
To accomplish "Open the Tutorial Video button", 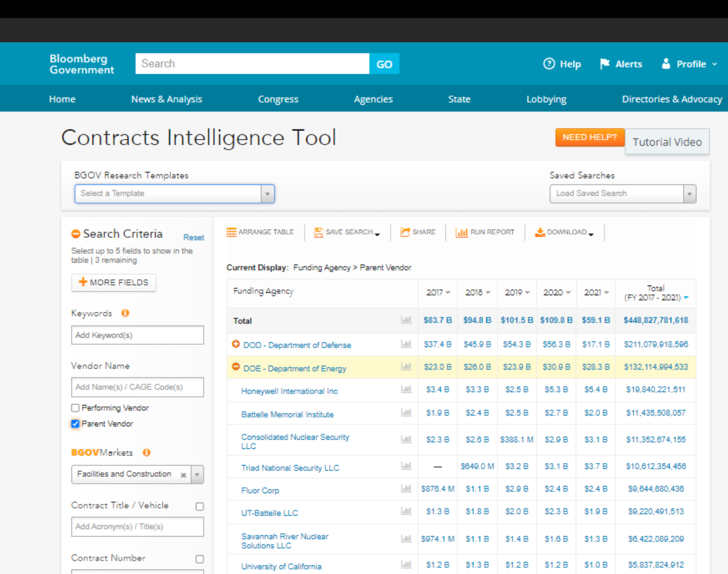I will 667,142.
